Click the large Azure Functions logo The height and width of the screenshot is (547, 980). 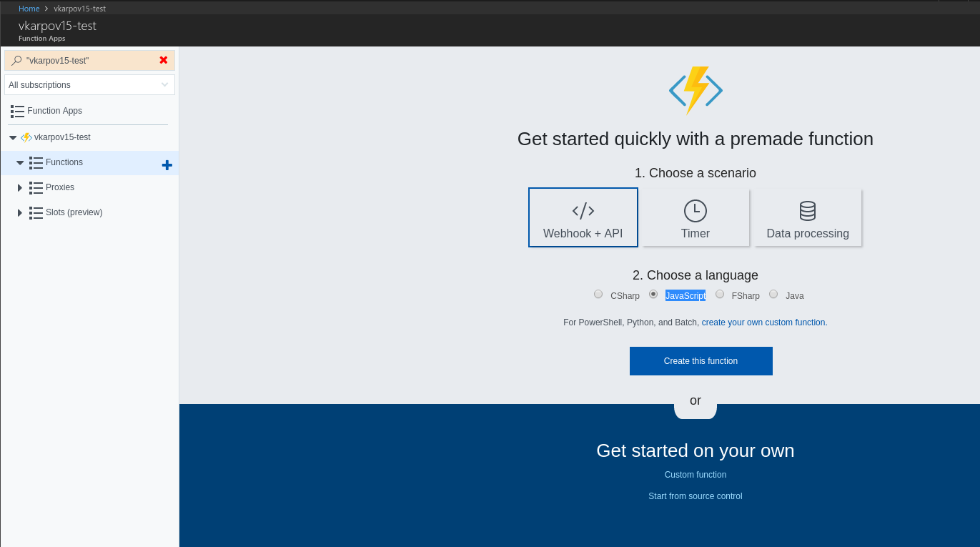pos(696,90)
